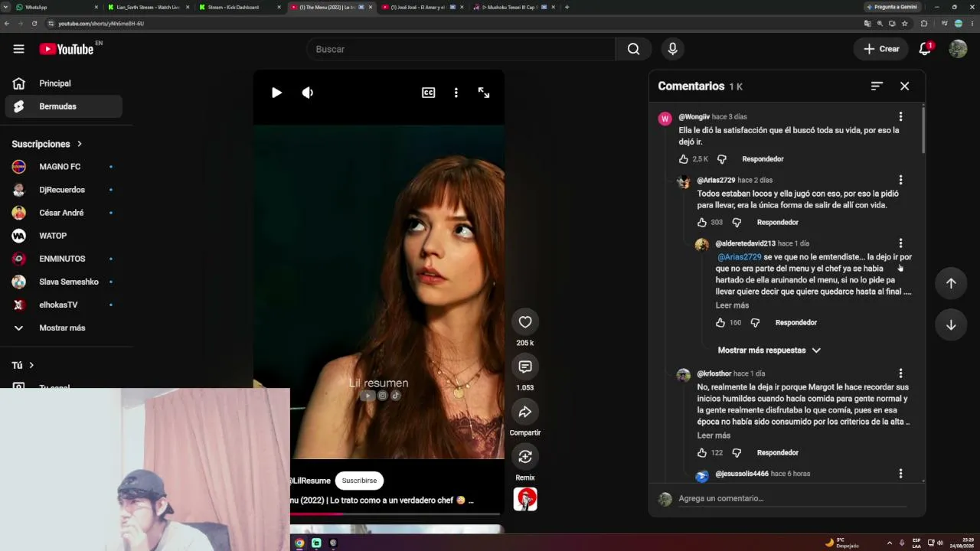Like the @Arias2729 reply
Screen dimensions: 980x551
pos(702,223)
